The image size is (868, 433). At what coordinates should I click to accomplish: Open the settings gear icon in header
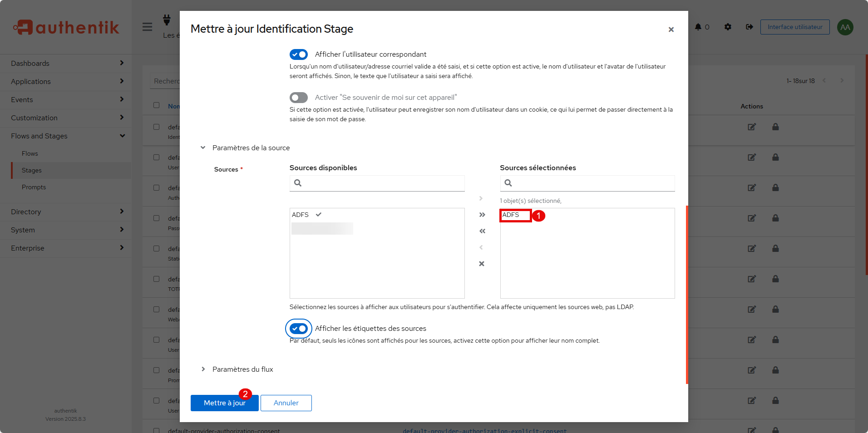click(x=728, y=27)
